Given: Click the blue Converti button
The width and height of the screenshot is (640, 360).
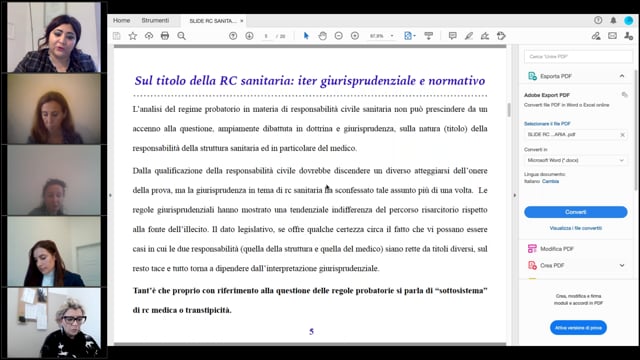Looking at the screenshot, I should coord(576,212).
